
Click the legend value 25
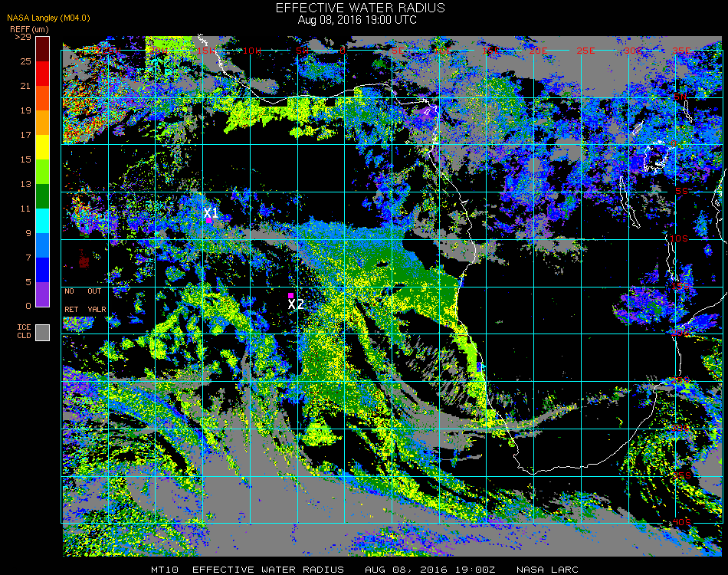point(25,61)
